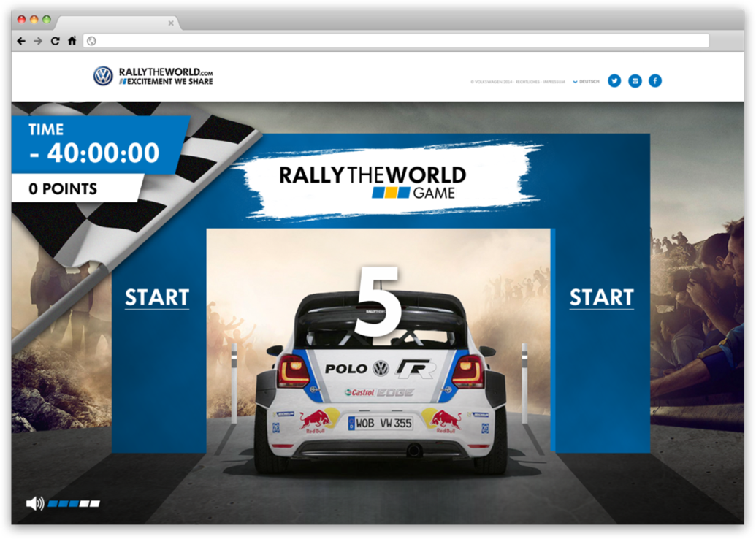This screenshot has width=756, height=539.
Task: Reload the page with refresh icon
Action: click(55, 41)
